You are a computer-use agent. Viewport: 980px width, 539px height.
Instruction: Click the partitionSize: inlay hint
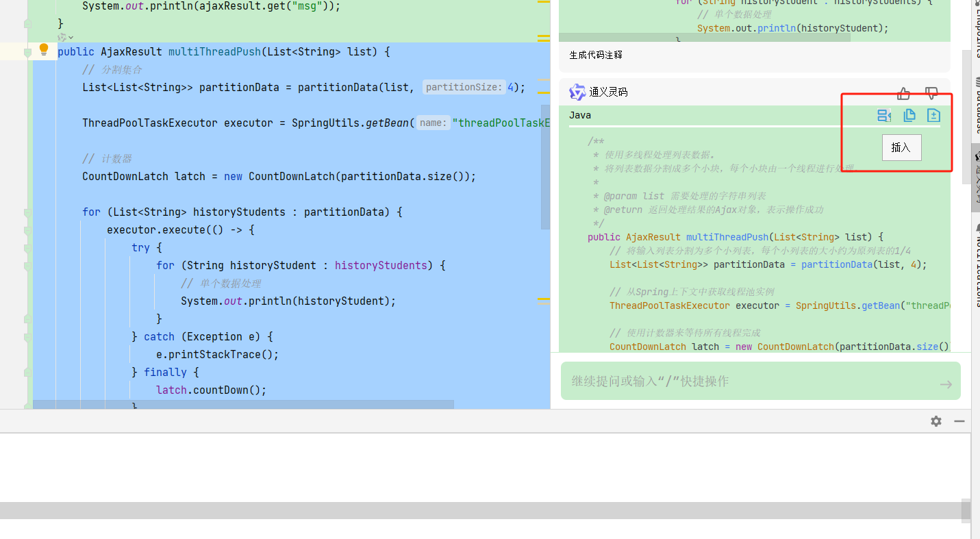pos(465,87)
